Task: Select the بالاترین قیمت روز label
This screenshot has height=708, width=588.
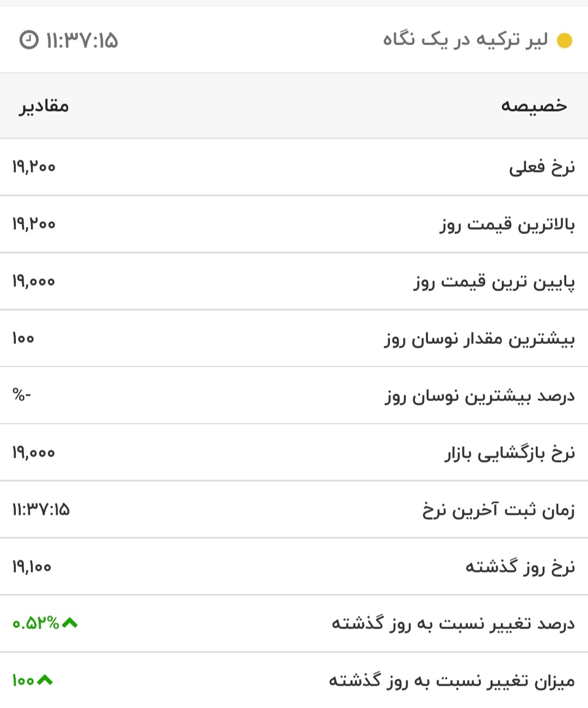Action: [507, 224]
